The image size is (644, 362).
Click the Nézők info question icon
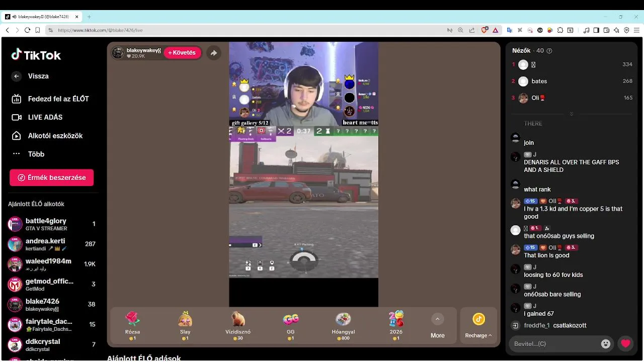pos(549,51)
